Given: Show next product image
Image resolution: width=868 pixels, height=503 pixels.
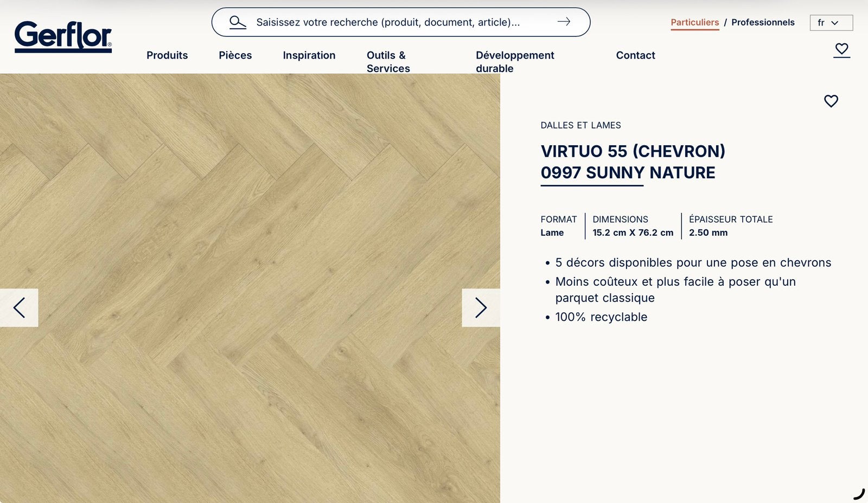Looking at the screenshot, I should point(481,307).
